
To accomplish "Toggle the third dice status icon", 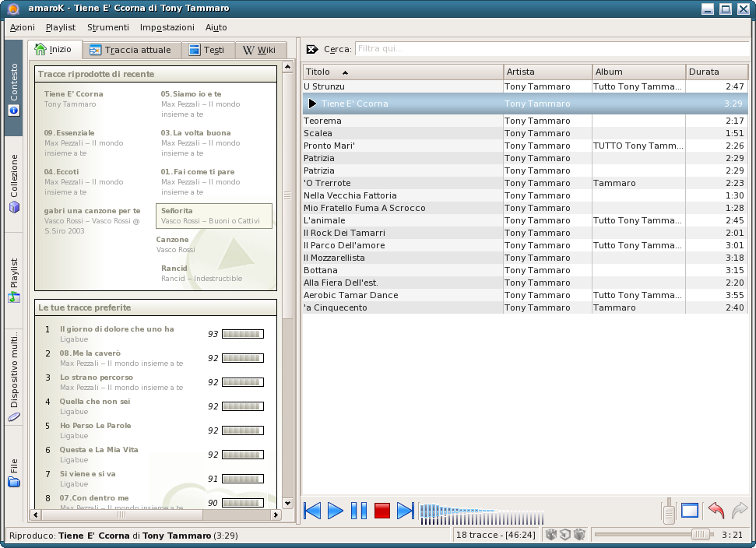I will (x=579, y=534).
